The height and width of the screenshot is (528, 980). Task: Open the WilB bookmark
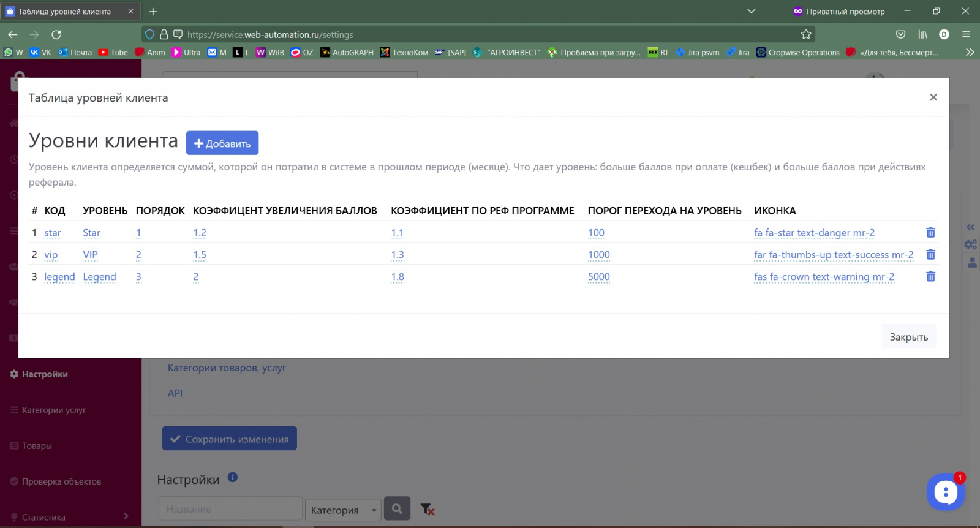click(x=270, y=52)
